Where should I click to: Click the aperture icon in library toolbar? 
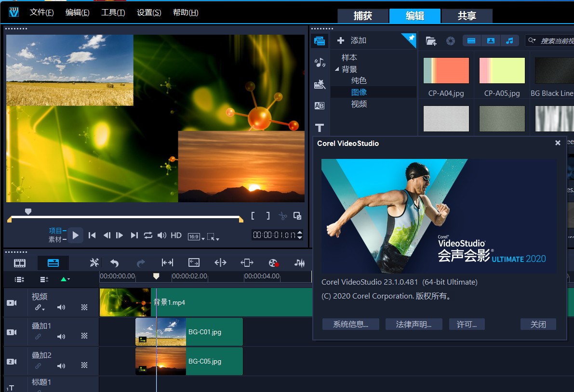coord(450,41)
